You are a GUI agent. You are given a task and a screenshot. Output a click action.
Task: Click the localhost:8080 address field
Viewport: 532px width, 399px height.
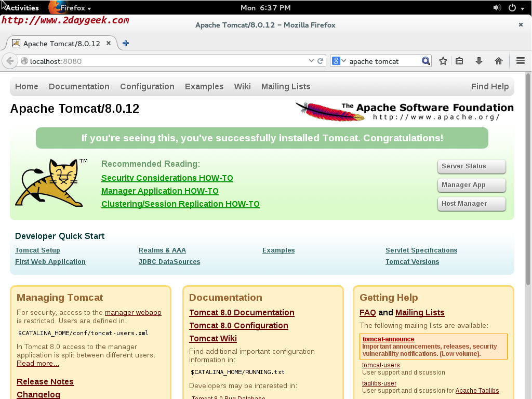click(x=166, y=61)
